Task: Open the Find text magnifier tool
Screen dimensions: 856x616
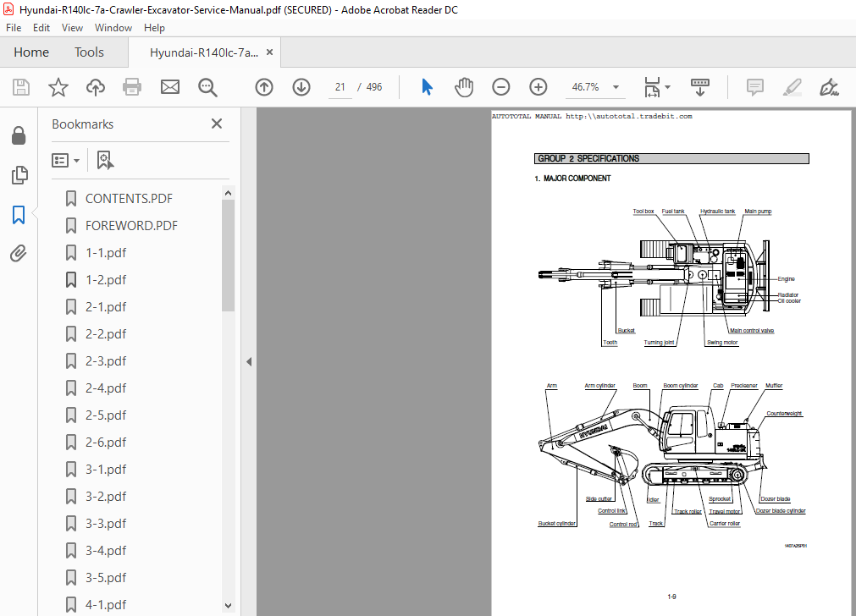Action: (x=207, y=87)
